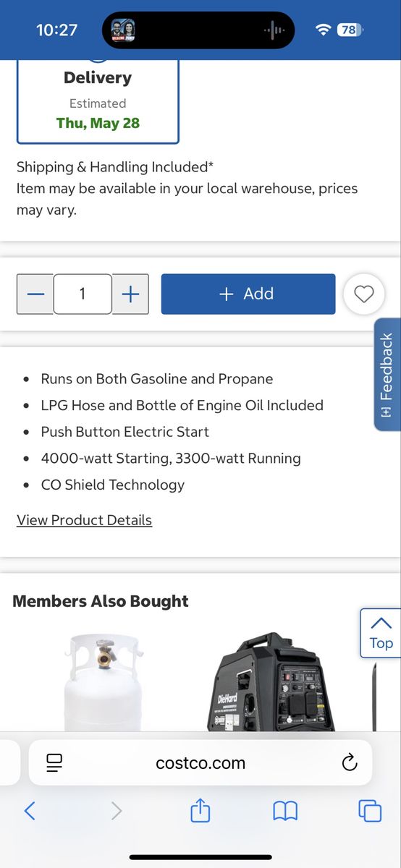The image size is (401, 868).
Task: Open the Safari share sheet icon
Action: 200,810
